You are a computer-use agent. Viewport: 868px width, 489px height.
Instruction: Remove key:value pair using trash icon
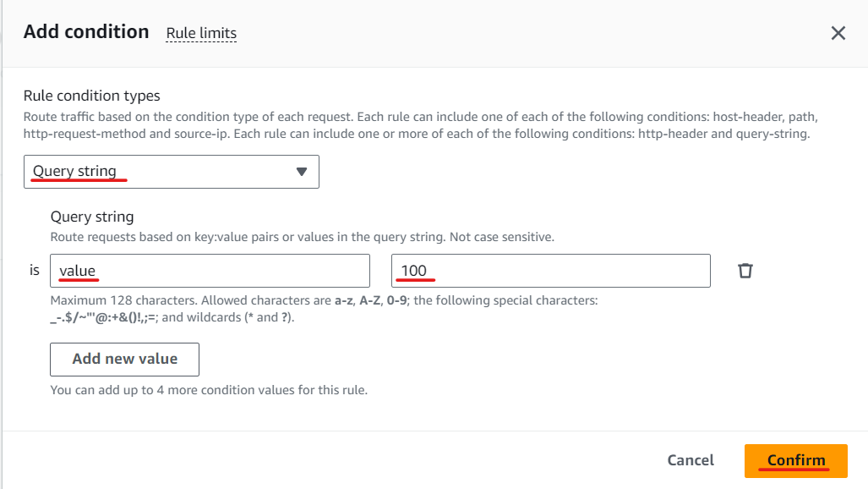coord(745,271)
